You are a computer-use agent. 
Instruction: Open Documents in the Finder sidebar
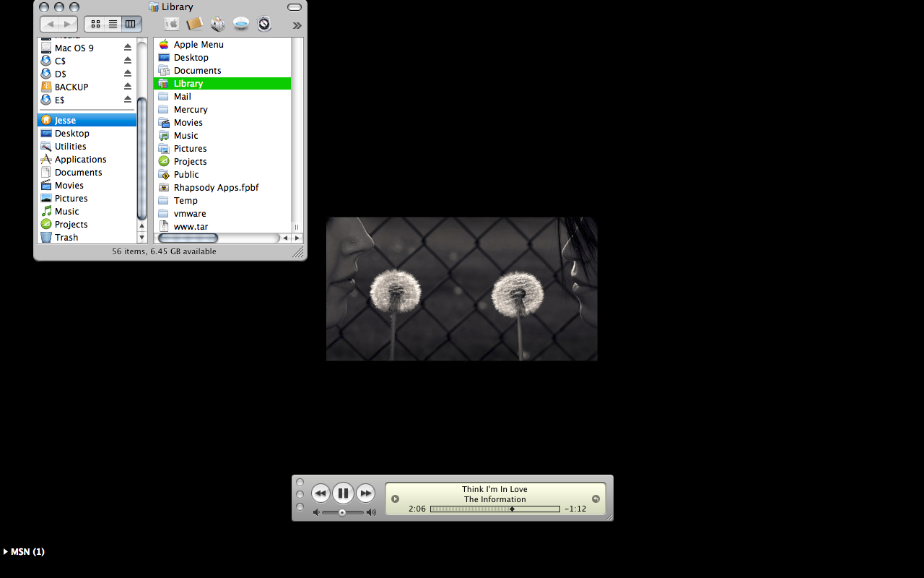pyautogui.click(x=87, y=172)
